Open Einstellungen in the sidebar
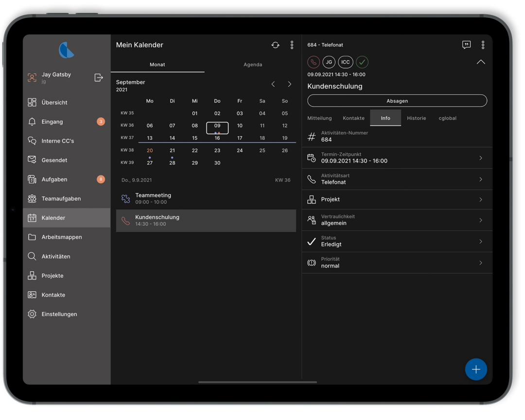525x420 pixels. pyautogui.click(x=59, y=314)
